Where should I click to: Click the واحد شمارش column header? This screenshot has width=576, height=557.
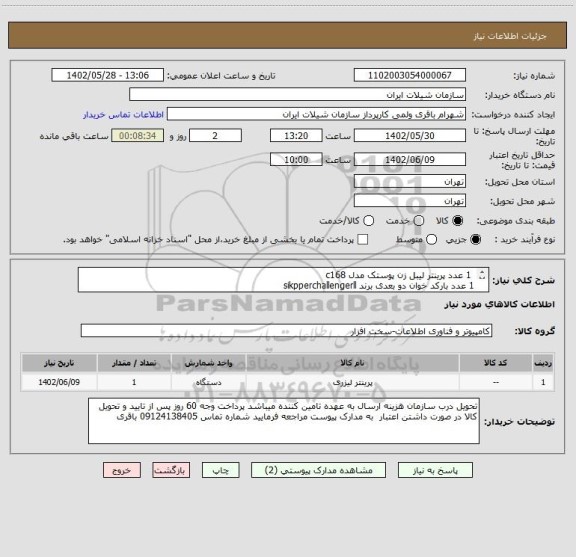[208, 363]
